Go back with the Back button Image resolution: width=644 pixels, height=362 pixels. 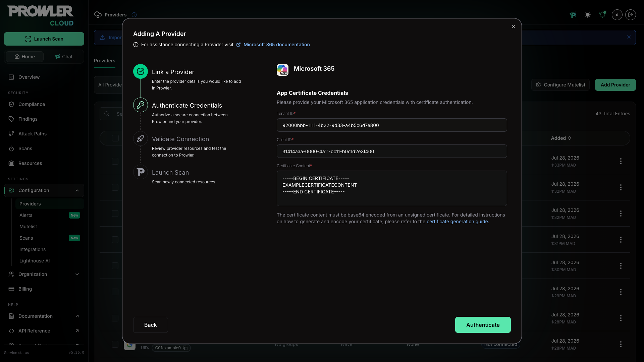click(150, 325)
